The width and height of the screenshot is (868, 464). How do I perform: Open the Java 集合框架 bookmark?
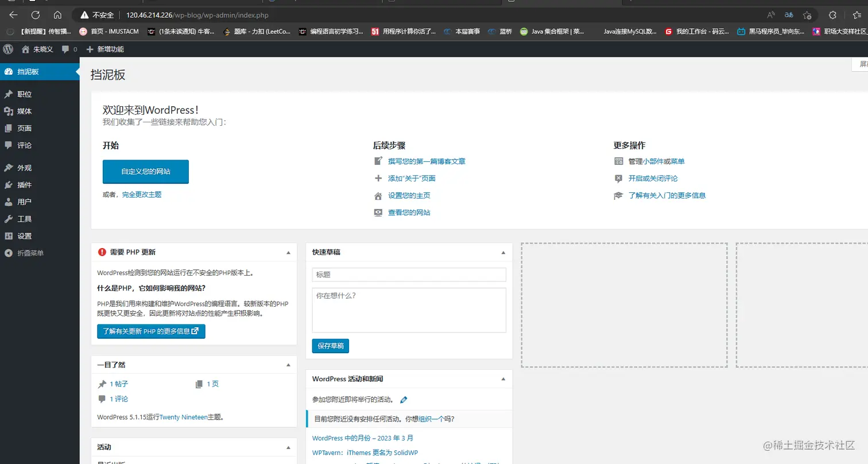click(553, 32)
